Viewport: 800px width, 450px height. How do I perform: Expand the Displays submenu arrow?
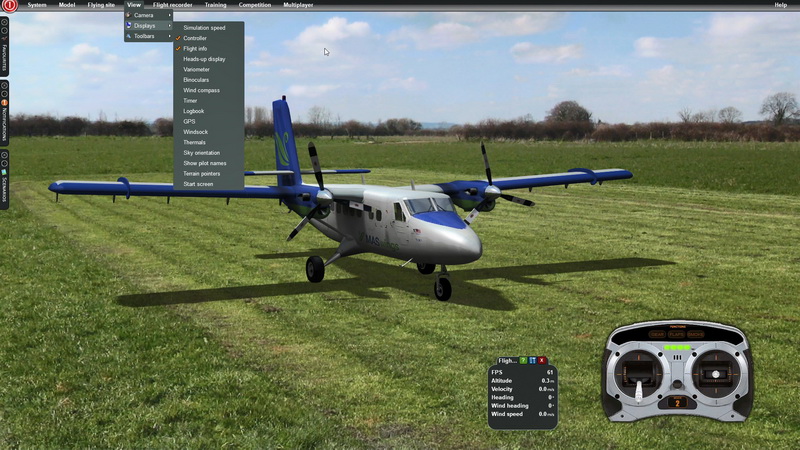[169, 26]
